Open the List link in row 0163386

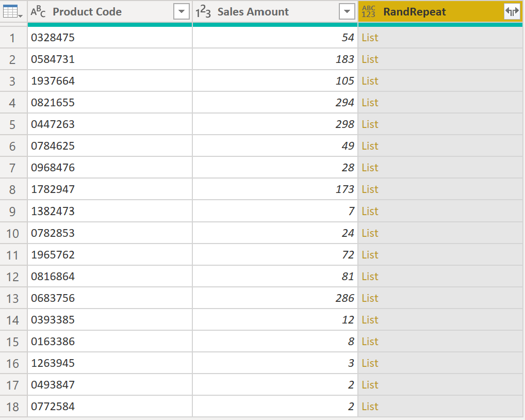pos(370,342)
